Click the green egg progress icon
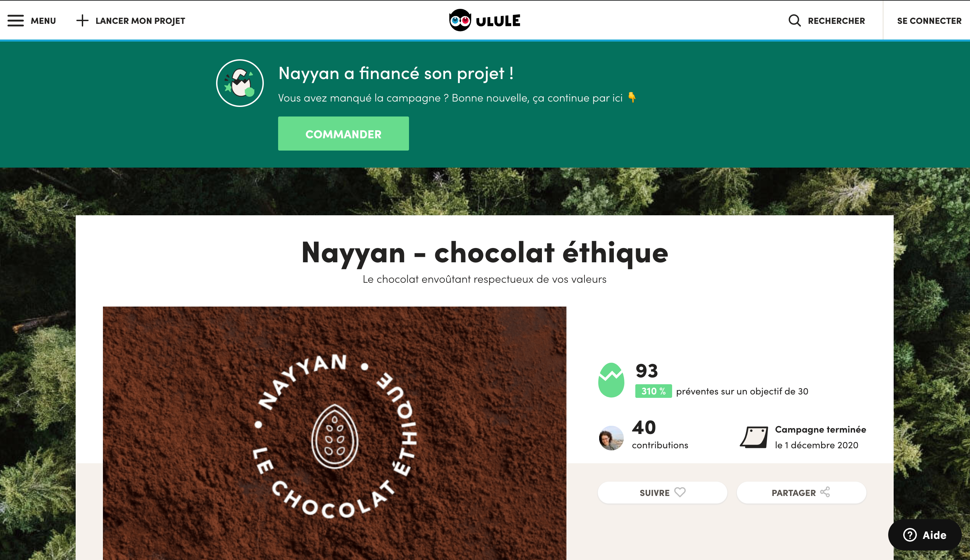This screenshot has height=560, width=970. [611, 380]
